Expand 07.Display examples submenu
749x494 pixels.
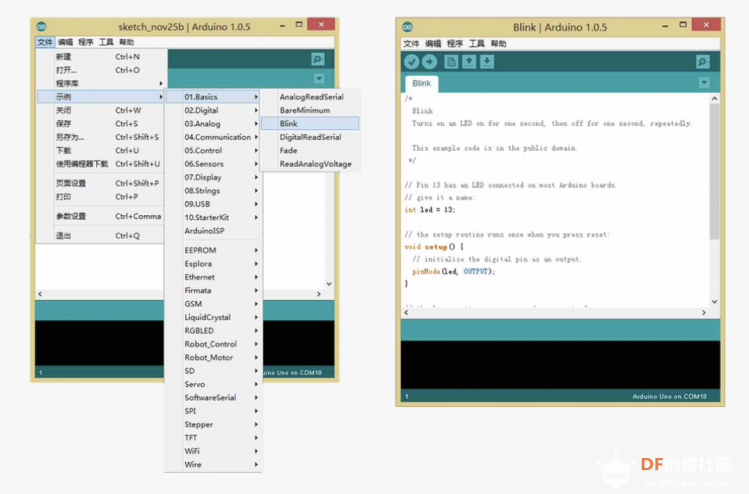point(213,177)
